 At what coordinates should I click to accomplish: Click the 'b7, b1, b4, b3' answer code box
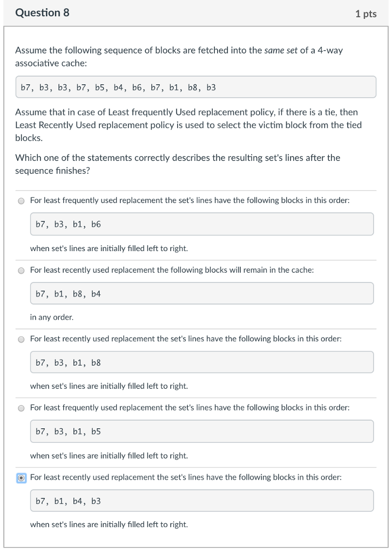[201, 500]
